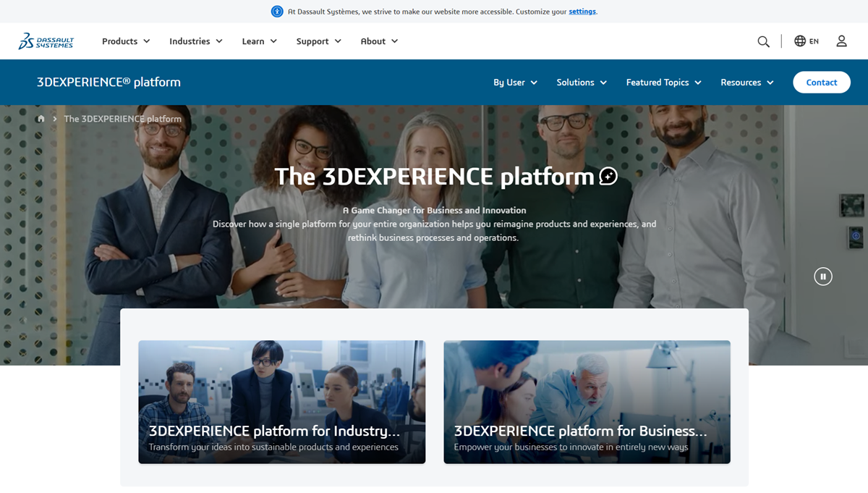Pause the hero background video
The width and height of the screenshot is (868, 493).
[x=823, y=277]
